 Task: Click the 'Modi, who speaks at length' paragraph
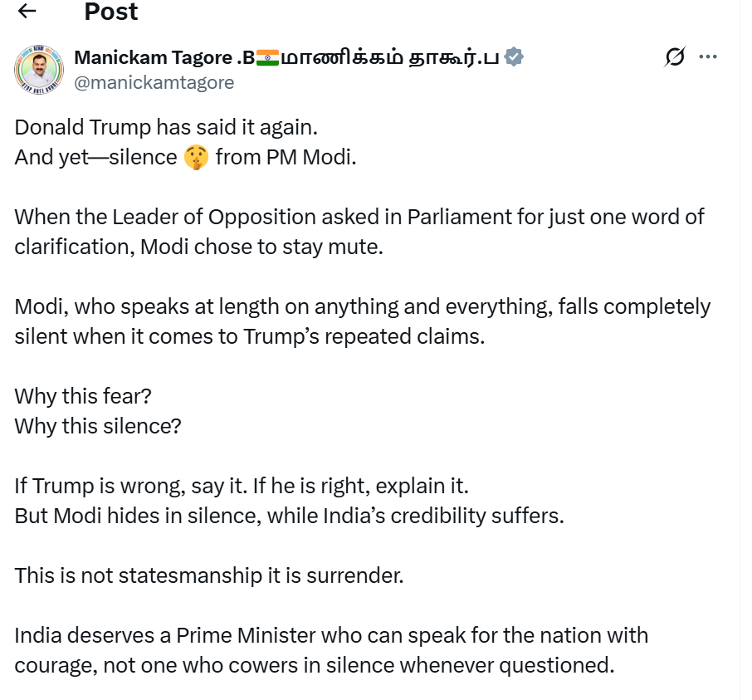(x=362, y=321)
